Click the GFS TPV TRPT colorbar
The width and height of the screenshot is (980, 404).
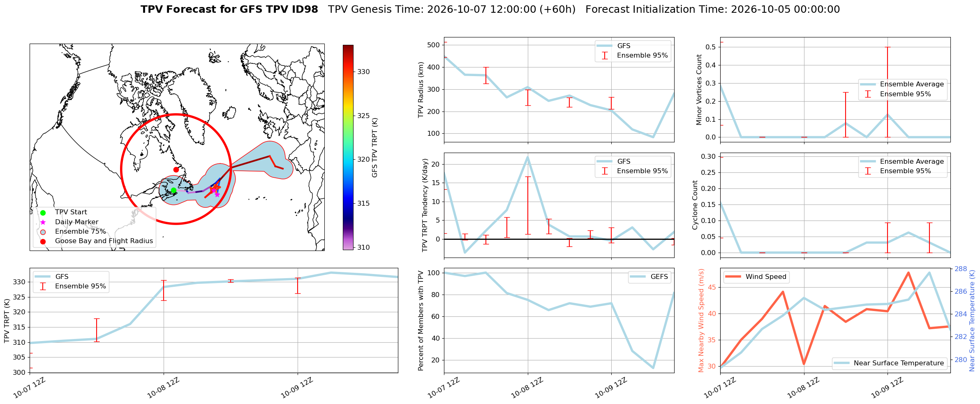348,147
